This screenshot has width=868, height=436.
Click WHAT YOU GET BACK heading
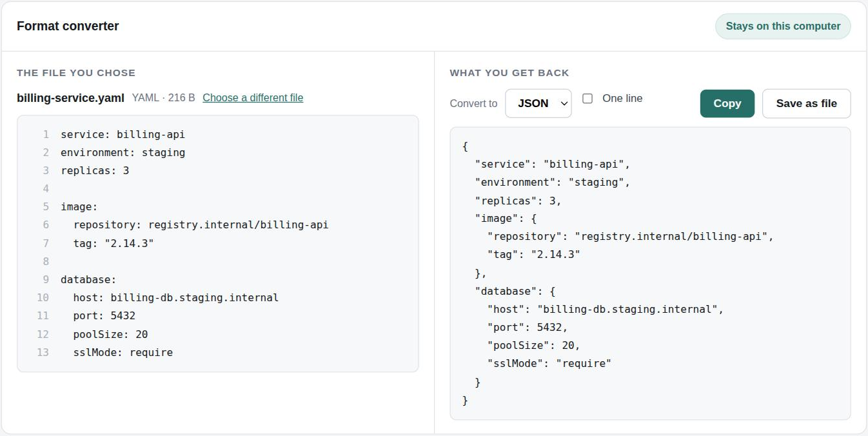pyautogui.click(x=509, y=73)
